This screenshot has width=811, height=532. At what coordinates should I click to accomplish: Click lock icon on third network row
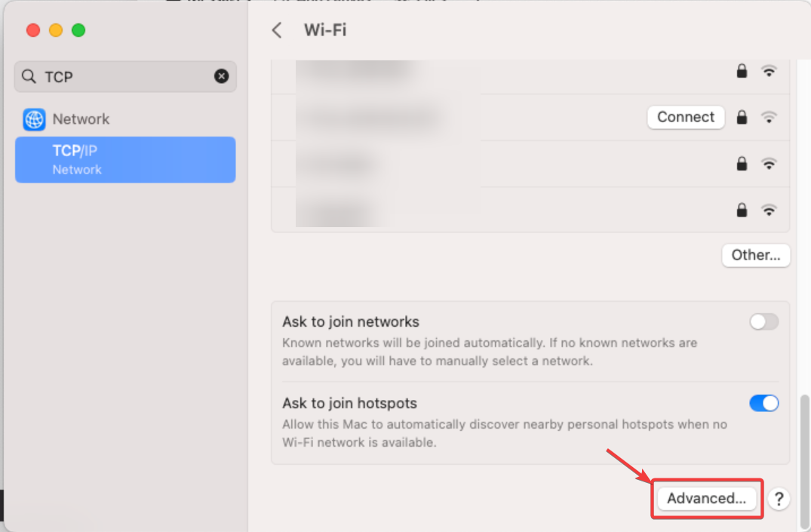pos(742,164)
